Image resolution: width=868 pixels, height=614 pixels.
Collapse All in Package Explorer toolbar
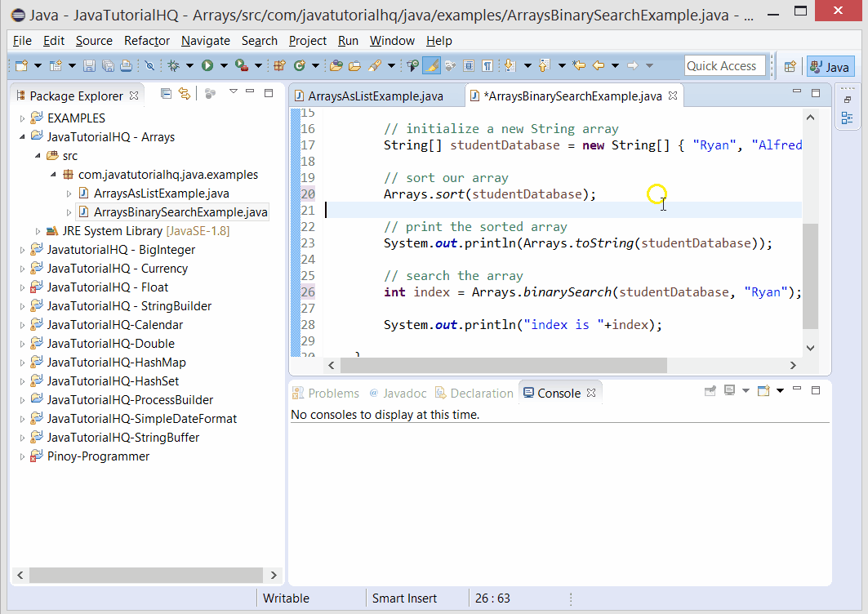tap(166, 93)
